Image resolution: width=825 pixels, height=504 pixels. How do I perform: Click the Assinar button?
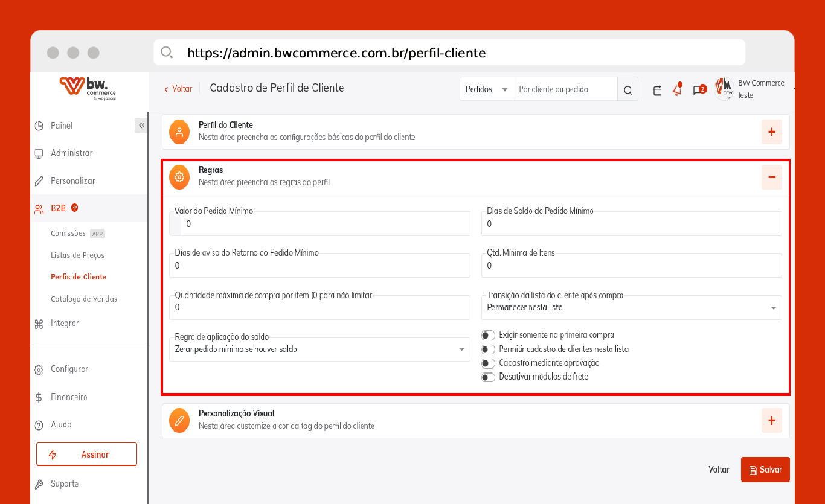pos(86,455)
